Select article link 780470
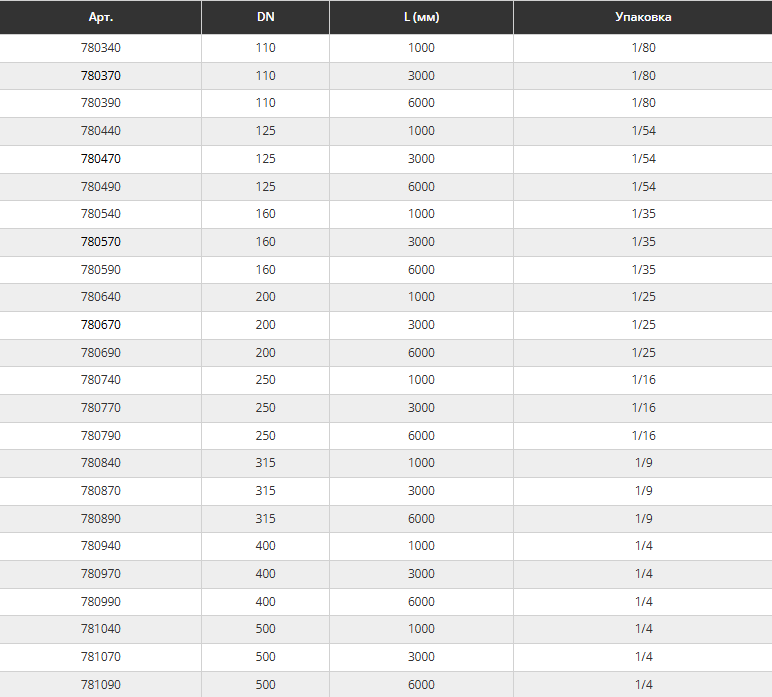The height and width of the screenshot is (697, 772). point(100,159)
